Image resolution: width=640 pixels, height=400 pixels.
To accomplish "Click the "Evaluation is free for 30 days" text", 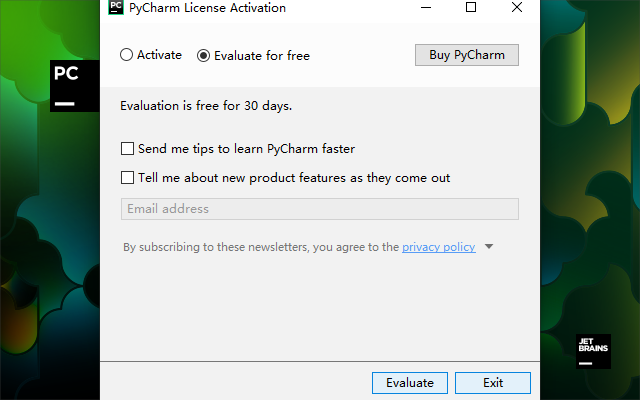I will pos(206,105).
